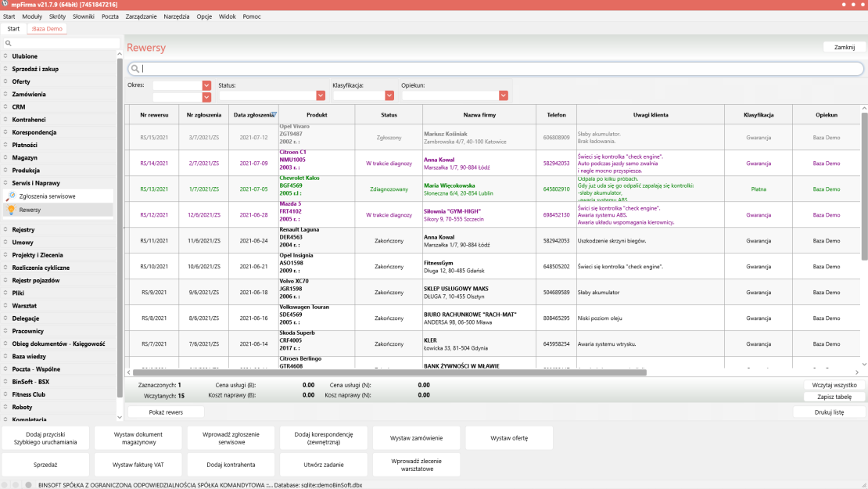Open the Baza wiedzy sidebar section
The image size is (868, 489).
pos(29,357)
